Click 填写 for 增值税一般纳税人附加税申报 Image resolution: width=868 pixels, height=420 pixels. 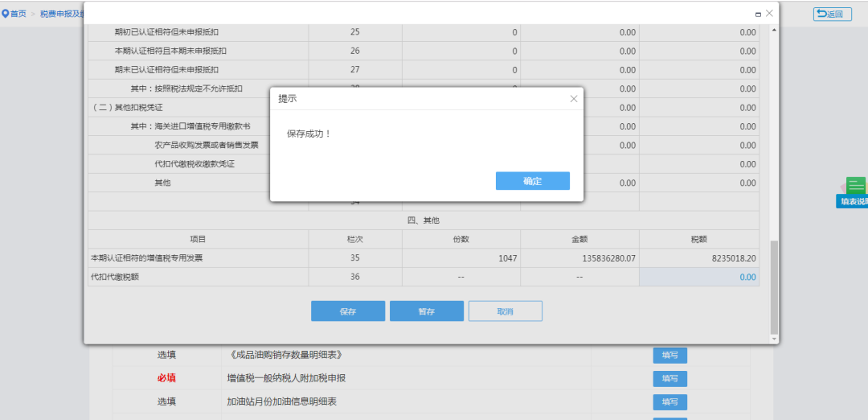click(x=669, y=378)
